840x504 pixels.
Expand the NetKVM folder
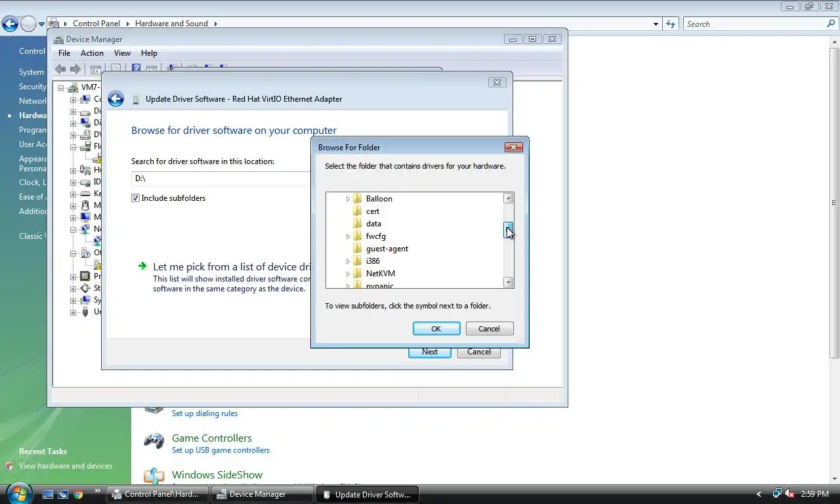pos(348,274)
